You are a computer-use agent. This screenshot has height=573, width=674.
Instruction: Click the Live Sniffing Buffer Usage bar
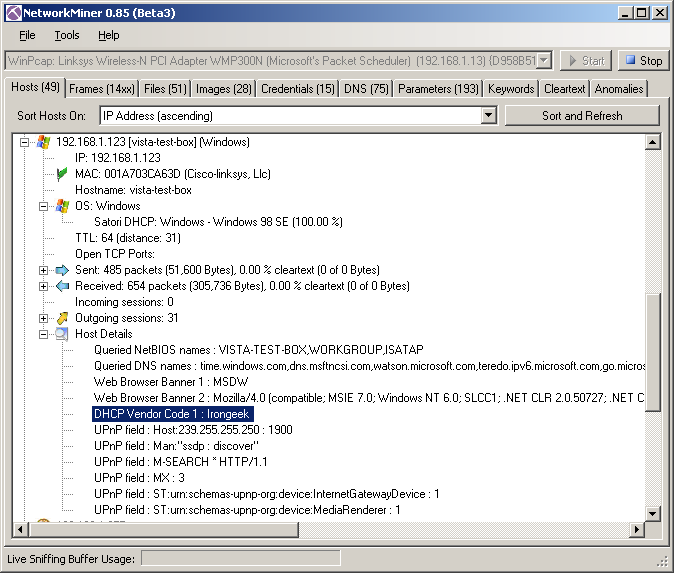point(241,558)
